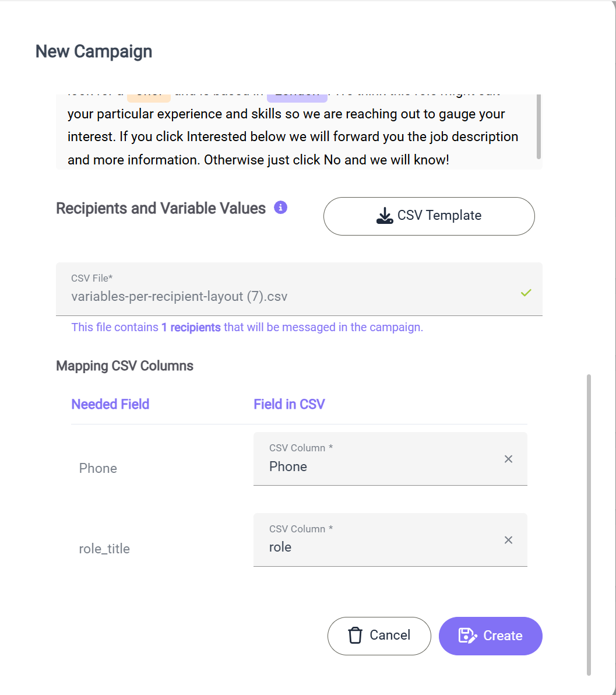
Task: Click the save icon on Create button
Action: coord(467,636)
